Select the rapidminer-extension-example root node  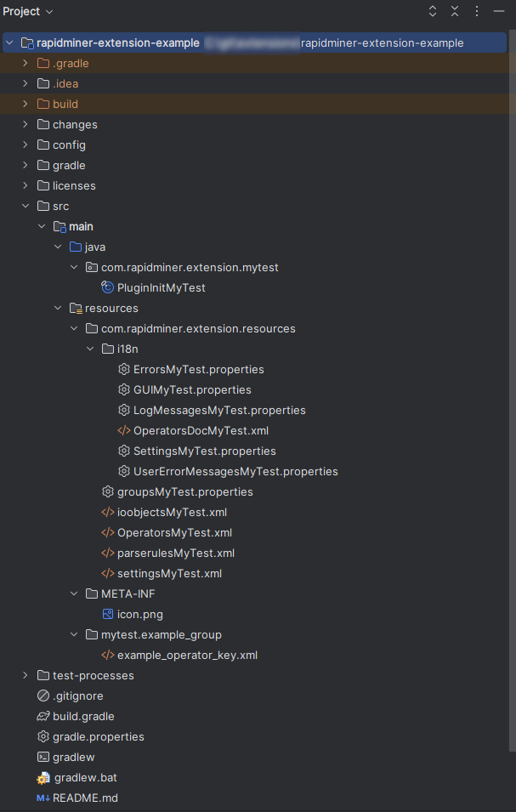(119, 43)
